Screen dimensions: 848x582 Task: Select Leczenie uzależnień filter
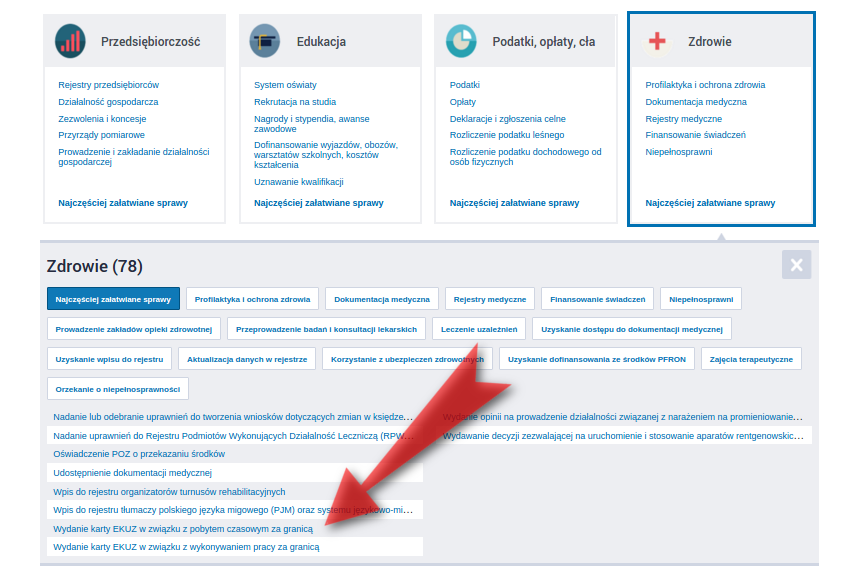pos(479,329)
